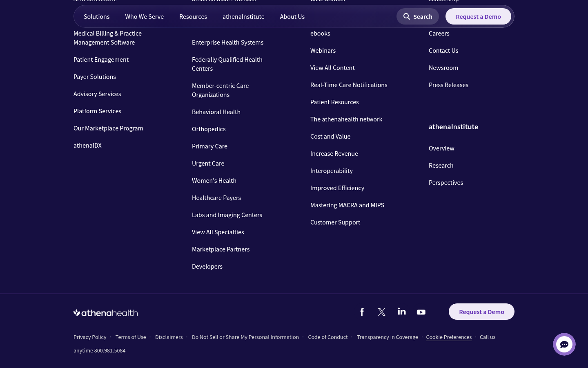The height and width of the screenshot is (368, 588).
Task: Click the athenahealth footer logo
Action: [105, 313]
